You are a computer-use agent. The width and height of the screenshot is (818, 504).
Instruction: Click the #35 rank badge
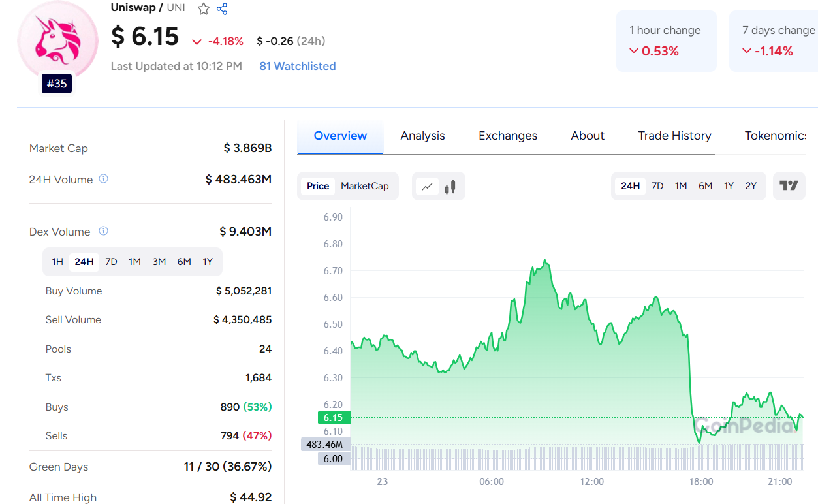click(57, 84)
